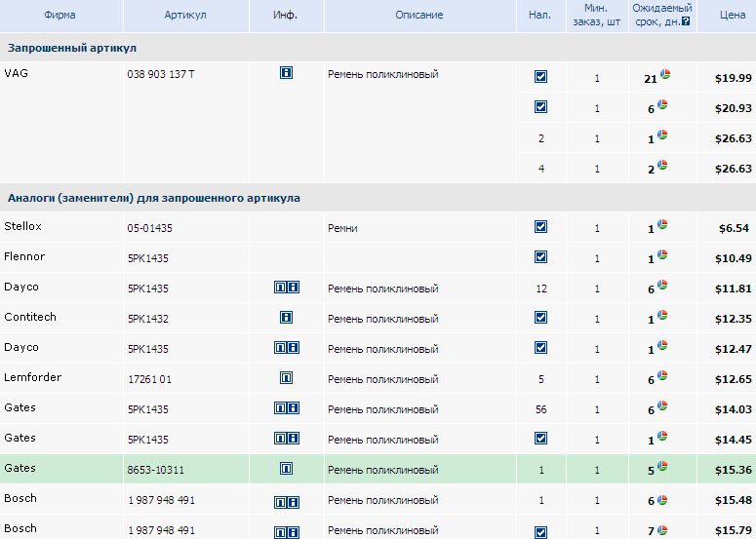Click the help question mark in the Ожидаемый срок header
Viewport: 756px width, 539px height.
686,21
